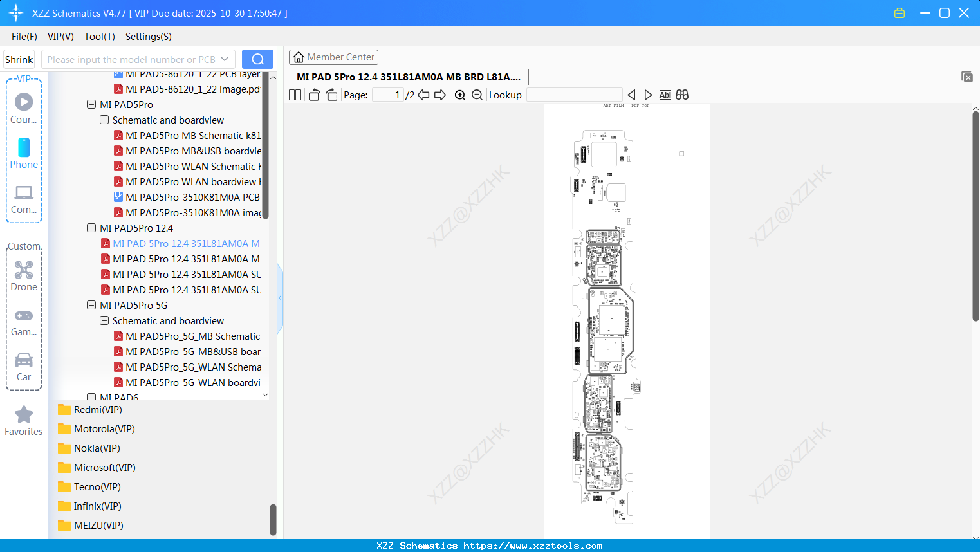Collapse the MI PAD5Pro tree node
The height and width of the screenshot is (552, 980).
pyautogui.click(x=91, y=104)
